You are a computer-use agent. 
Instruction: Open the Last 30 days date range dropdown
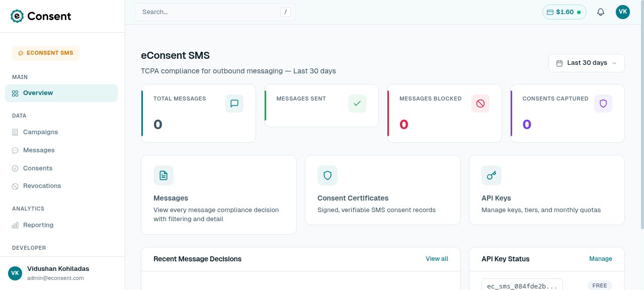(x=586, y=63)
